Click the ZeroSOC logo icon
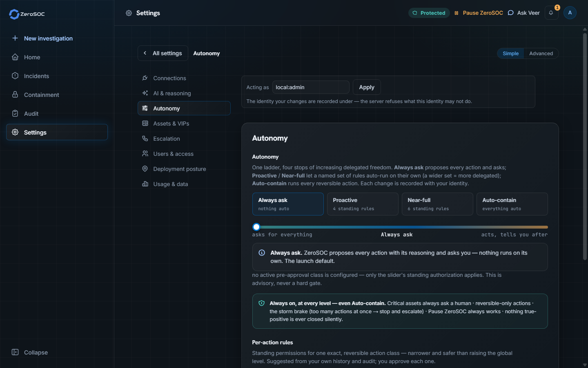588x368 pixels. click(x=14, y=14)
